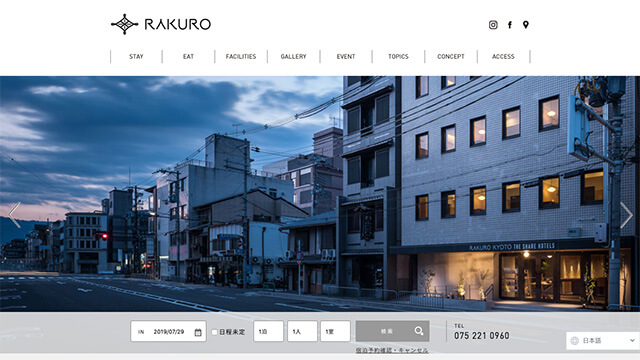Viewport: 640px width, 360px height.
Task: Show previous slide with left arrow
Action: click(14, 215)
